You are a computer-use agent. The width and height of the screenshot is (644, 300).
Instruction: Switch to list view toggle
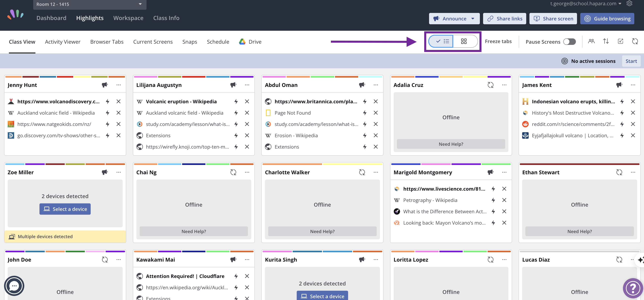[441, 41]
